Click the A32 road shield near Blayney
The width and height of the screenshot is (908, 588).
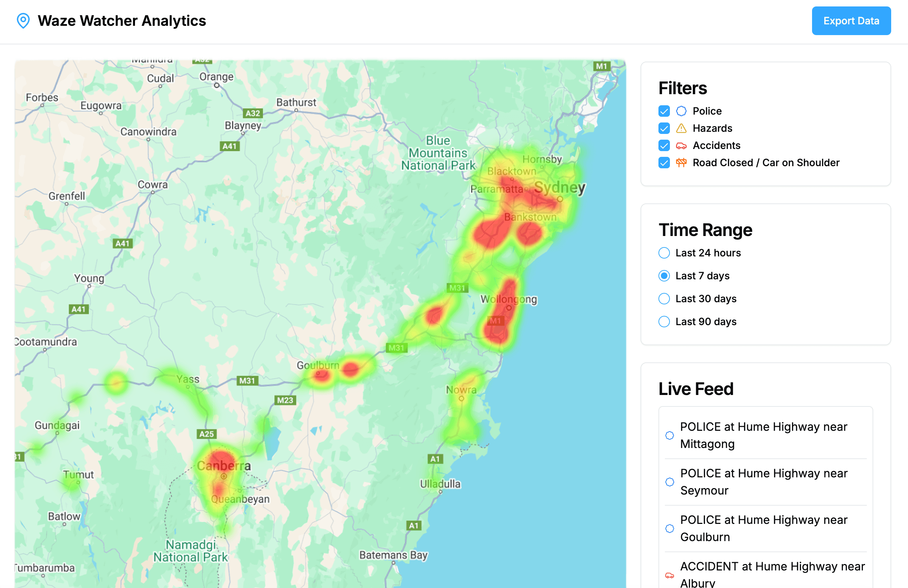(x=252, y=113)
